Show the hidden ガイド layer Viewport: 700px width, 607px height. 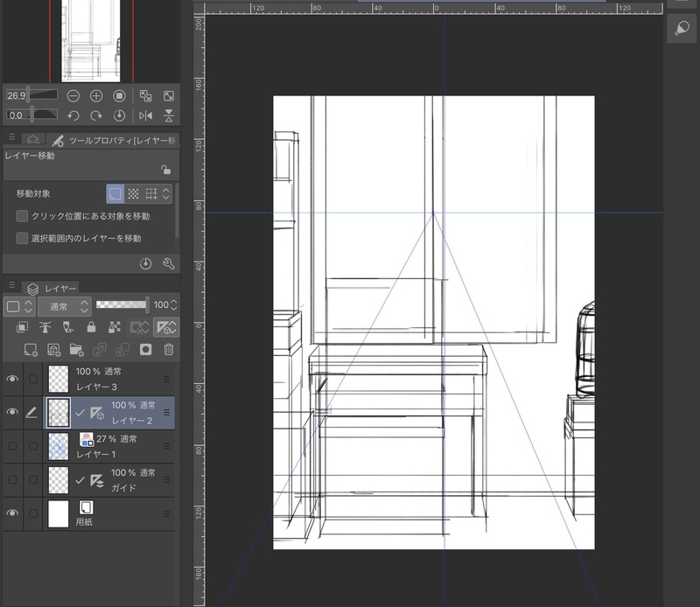click(12, 479)
